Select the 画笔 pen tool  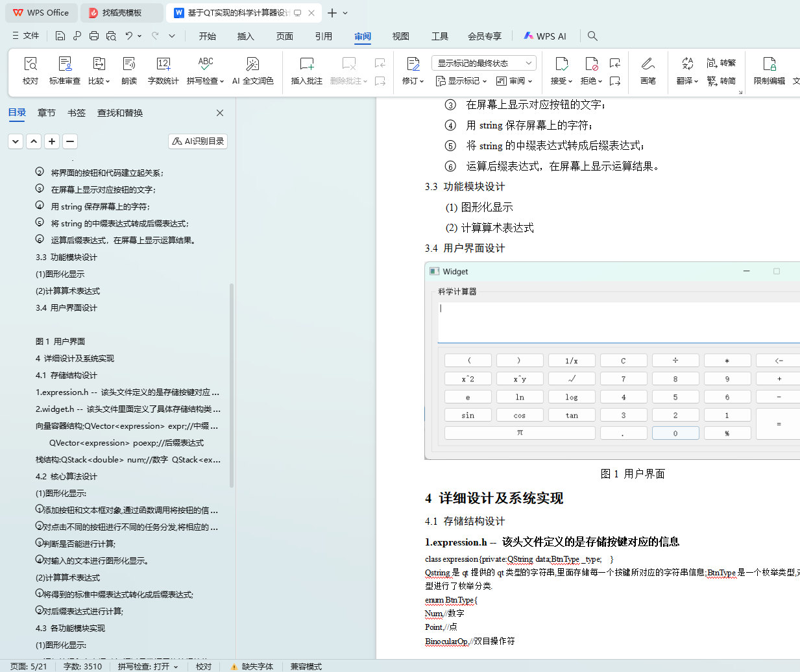(648, 70)
